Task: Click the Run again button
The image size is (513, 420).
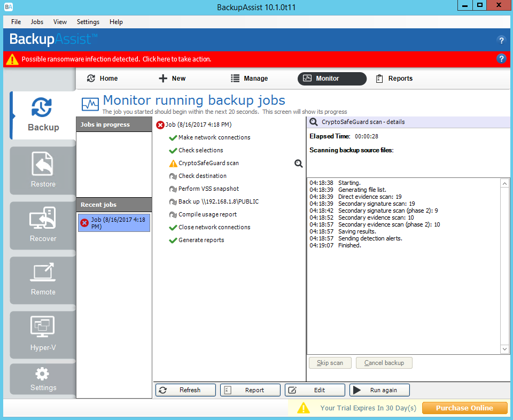Action: point(379,390)
